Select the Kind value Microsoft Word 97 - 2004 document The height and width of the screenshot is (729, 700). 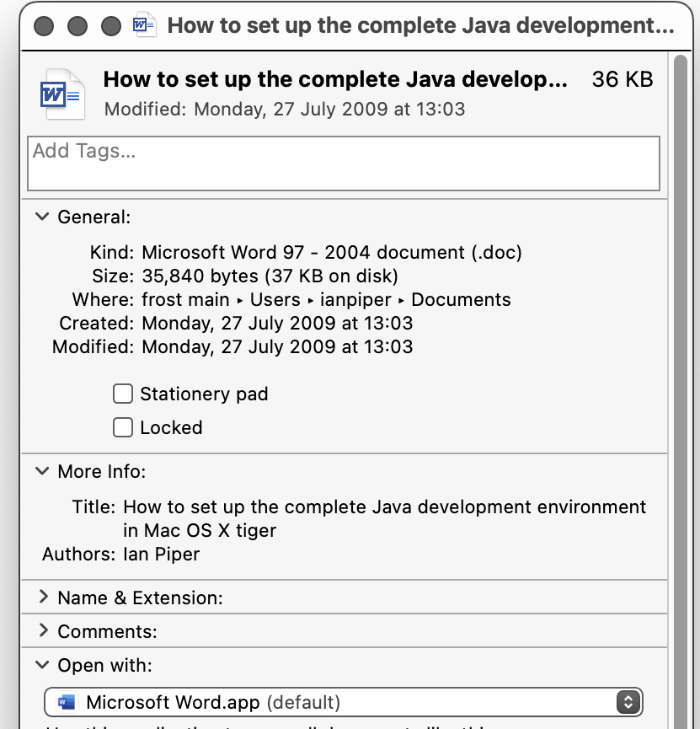tap(331, 253)
